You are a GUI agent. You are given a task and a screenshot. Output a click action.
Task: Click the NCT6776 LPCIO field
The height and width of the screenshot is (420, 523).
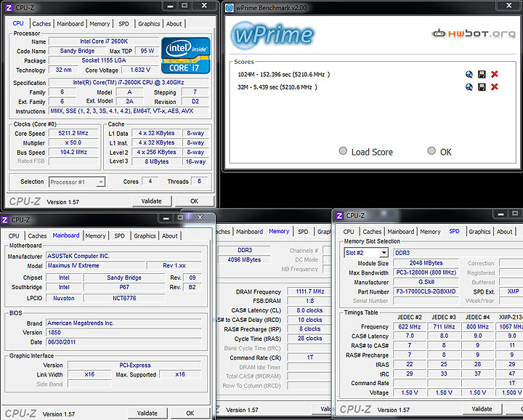point(124,298)
